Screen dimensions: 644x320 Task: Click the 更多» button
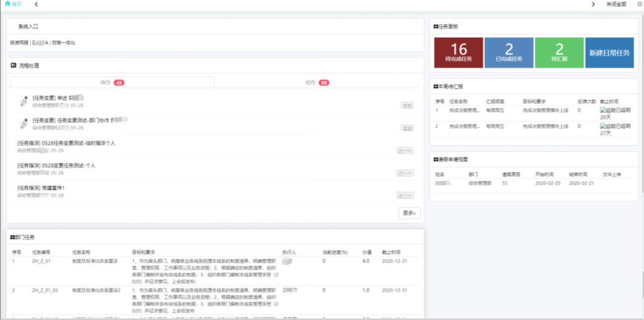409,213
